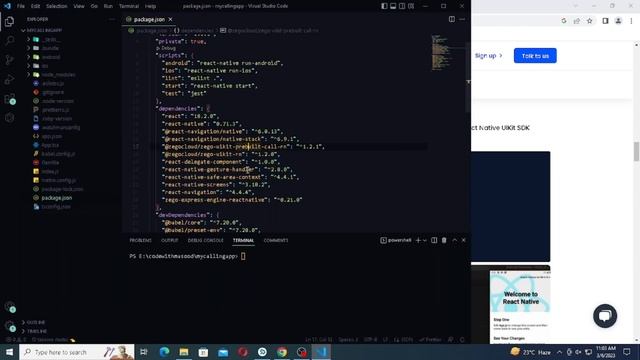This screenshot has height=360, width=640.
Task: Open tsconfig.json in the file tree
Action: (x=56, y=207)
